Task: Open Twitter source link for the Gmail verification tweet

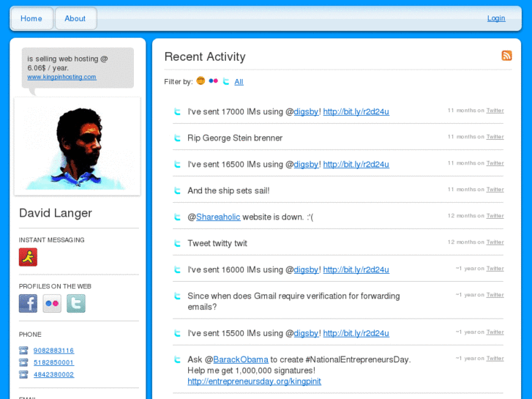Action: tap(495, 295)
